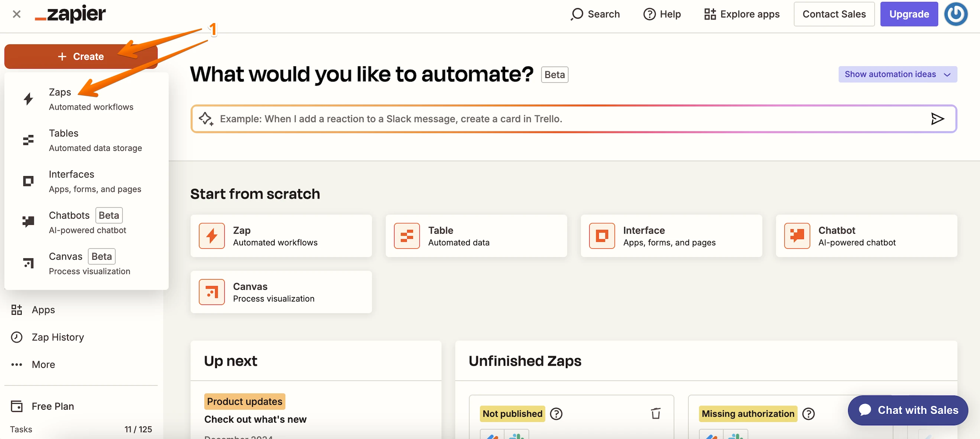Click help icon beside Not published badge

(x=556, y=413)
